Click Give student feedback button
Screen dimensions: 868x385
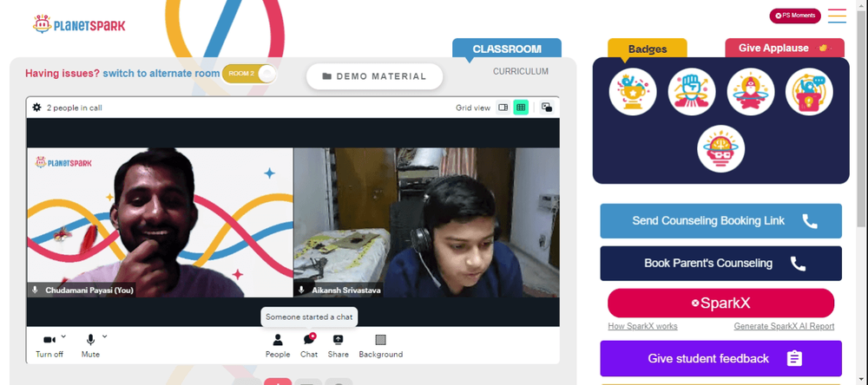(720, 358)
